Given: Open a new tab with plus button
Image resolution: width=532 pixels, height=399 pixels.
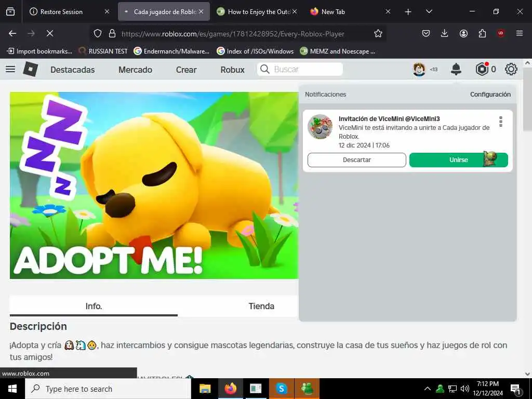Looking at the screenshot, I should click(x=408, y=12).
